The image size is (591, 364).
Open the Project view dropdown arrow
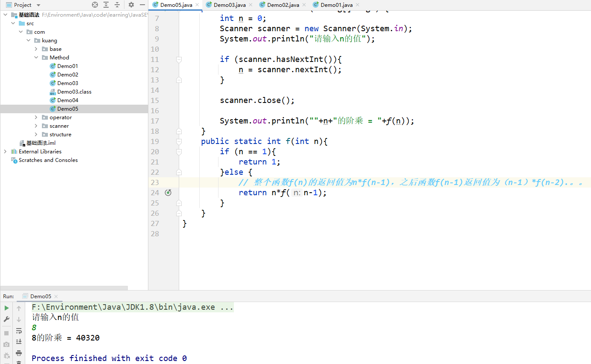coord(38,5)
